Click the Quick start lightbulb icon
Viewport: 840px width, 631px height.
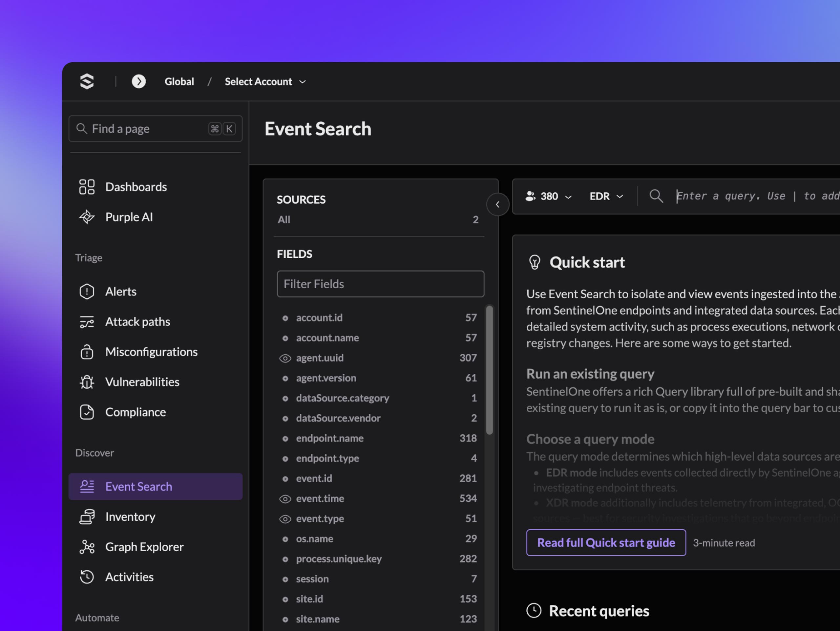535,263
